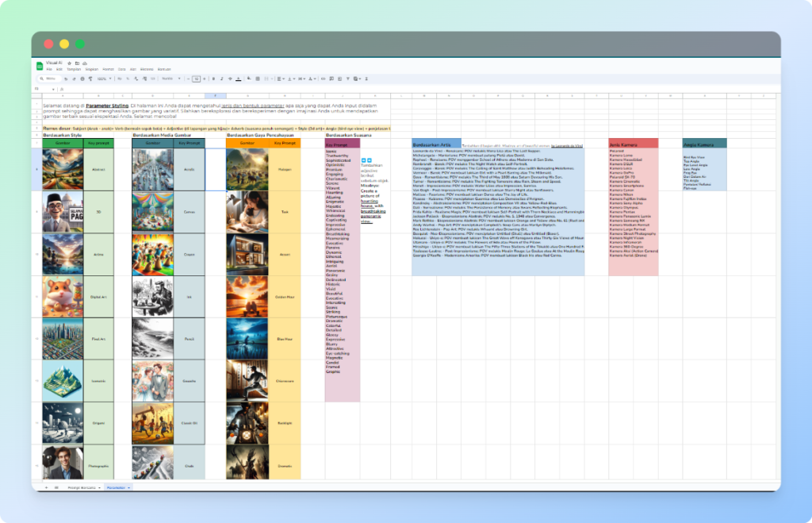Viewport: 812px width, 523px height.
Task: Open the Data menu
Action: (x=121, y=69)
